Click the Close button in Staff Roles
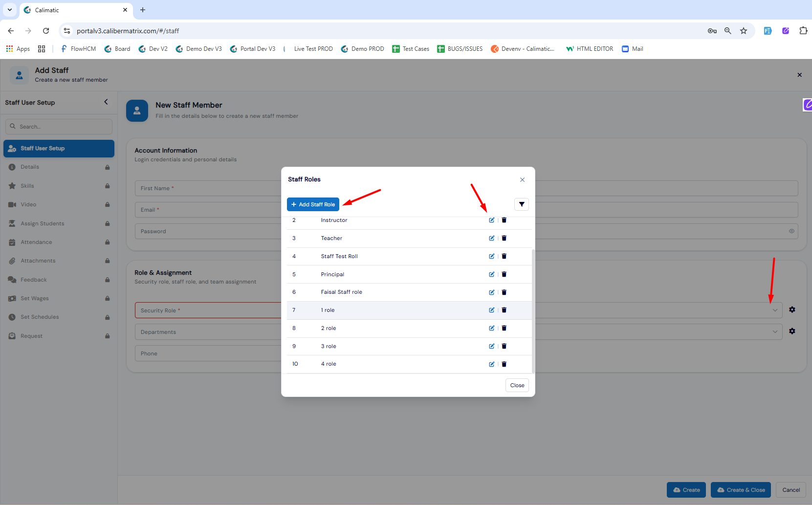812x505 pixels. (x=517, y=385)
